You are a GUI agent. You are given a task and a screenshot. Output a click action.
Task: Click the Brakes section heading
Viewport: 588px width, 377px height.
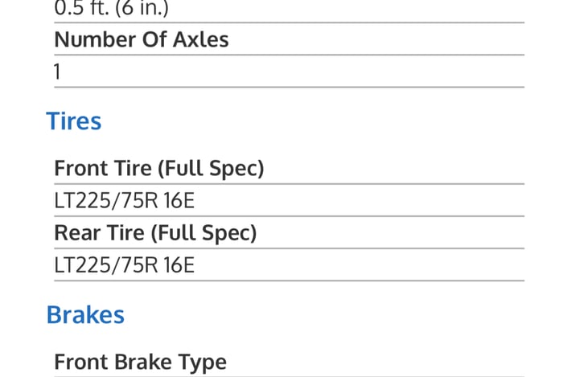[85, 314]
